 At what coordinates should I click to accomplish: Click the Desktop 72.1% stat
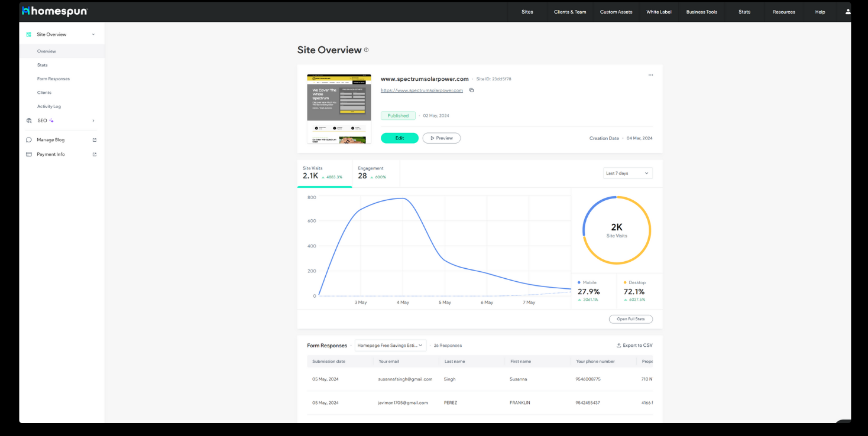[640, 291]
